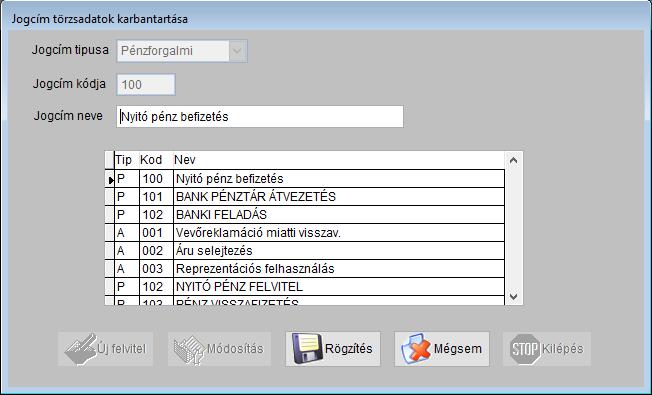652x395 pixels.
Task: Click the Kod cell '003'
Action: click(156, 269)
